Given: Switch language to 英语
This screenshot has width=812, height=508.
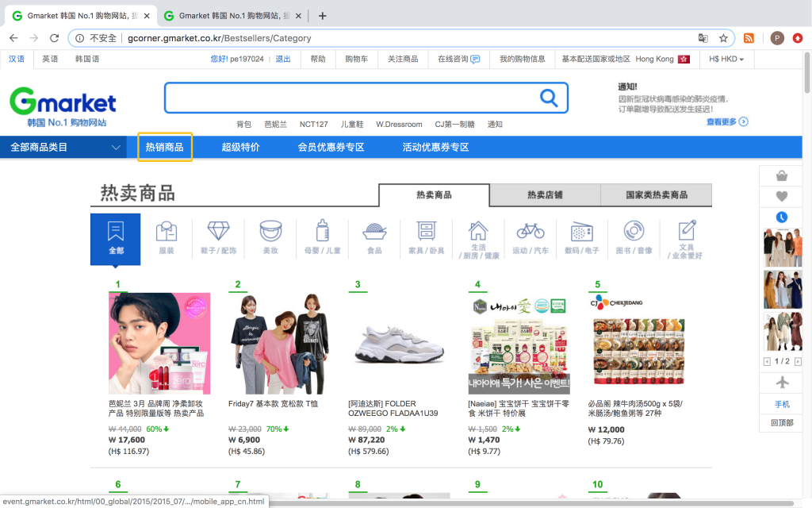Looking at the screenshot, I should 50,59.
